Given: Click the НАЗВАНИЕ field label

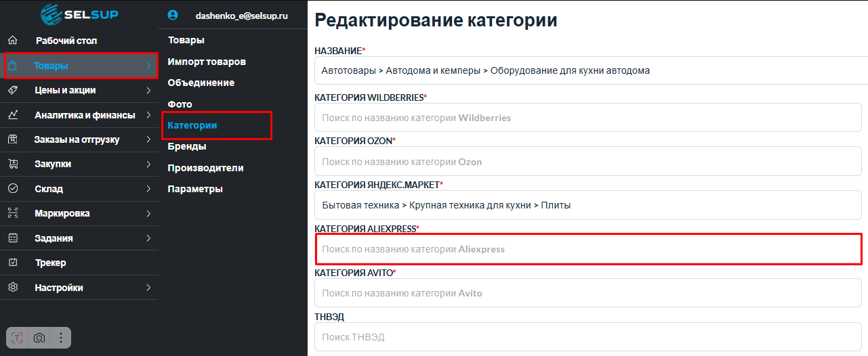Looking at the screenshot, I should click(340, 51).
